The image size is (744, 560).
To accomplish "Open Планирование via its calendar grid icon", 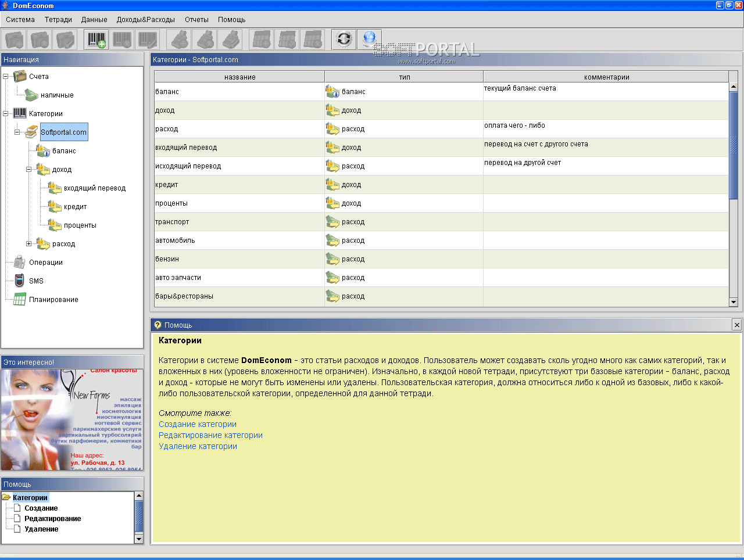I will coord(20,299).
